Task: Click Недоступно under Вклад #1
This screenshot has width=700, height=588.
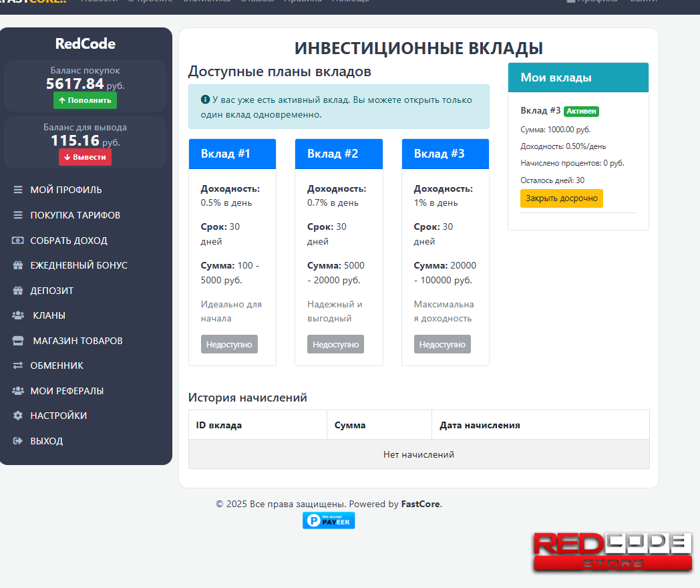Action: pos(229,343)
